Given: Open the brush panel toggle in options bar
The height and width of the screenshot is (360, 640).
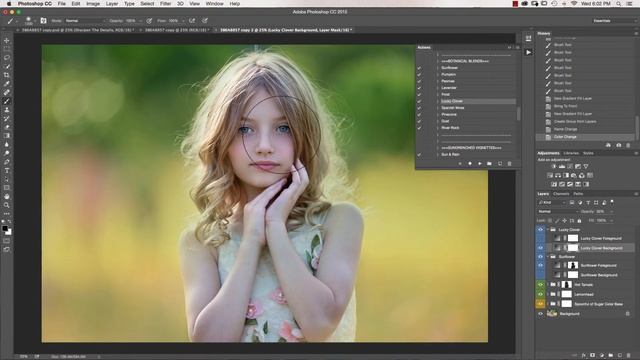Looking at the screenshot, I should coord(43,21).
